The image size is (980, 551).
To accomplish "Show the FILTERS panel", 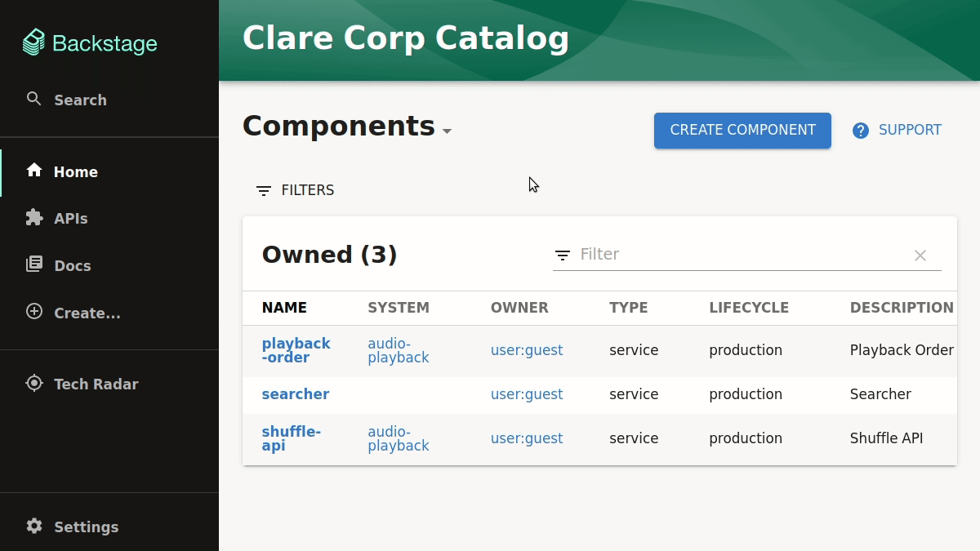I will point(295,190).
